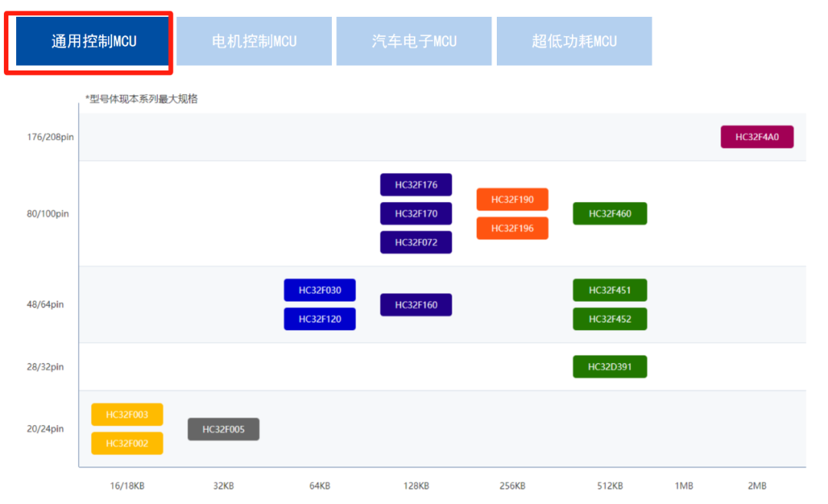Image resolution: width=828 pixels, height=504 pixels.
Task: Select the HC32D391 in 28/32pin row
Action: 609,366
